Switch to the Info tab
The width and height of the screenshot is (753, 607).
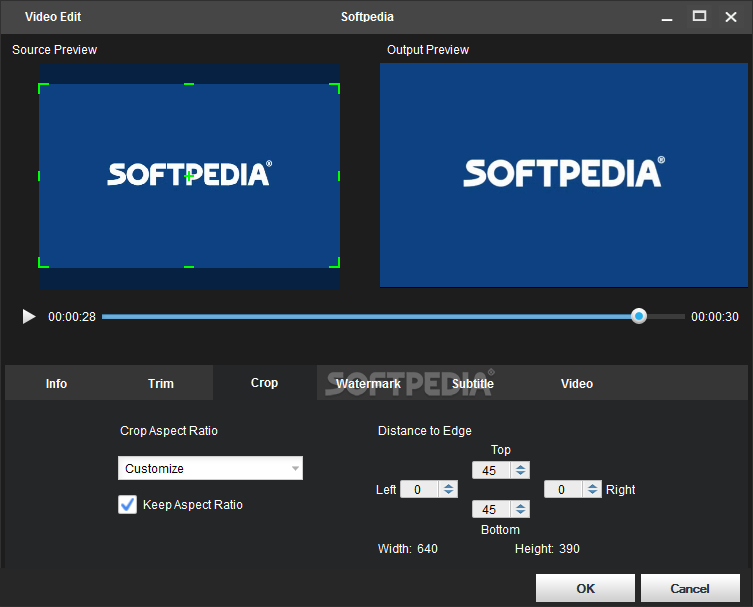[56, 384]
